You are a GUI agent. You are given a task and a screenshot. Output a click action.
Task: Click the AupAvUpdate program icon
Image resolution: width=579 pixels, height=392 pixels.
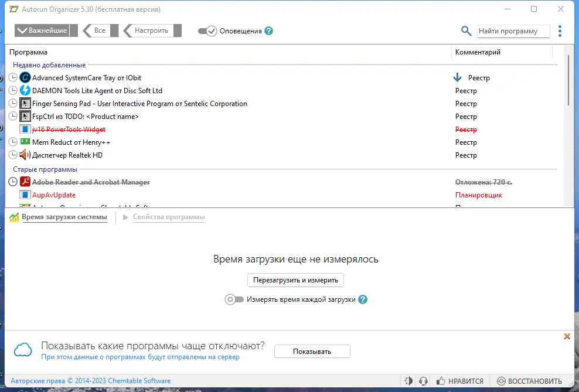point(25,195)
